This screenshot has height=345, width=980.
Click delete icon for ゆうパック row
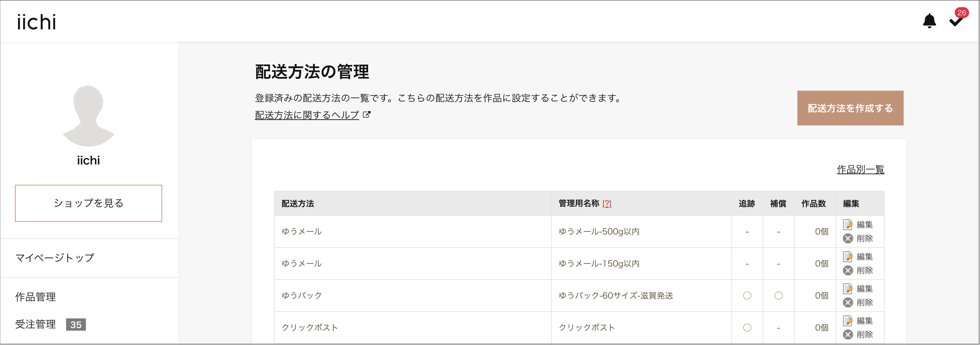pyautogui.click(x=848, y=303)
